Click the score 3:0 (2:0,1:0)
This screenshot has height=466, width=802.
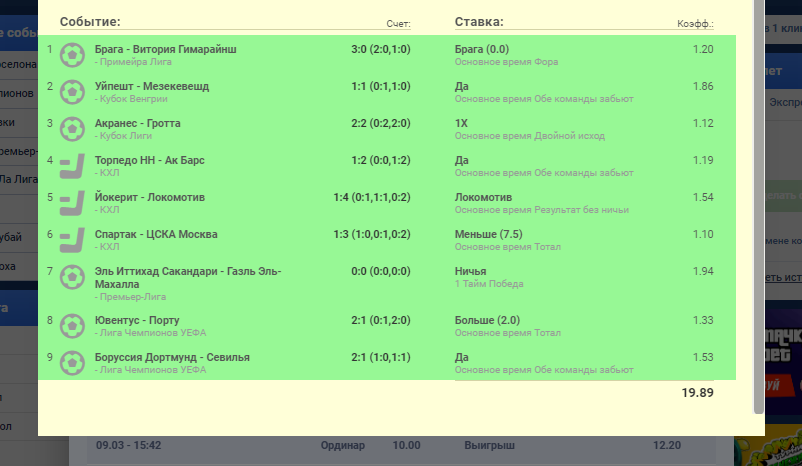coord(381,49)
